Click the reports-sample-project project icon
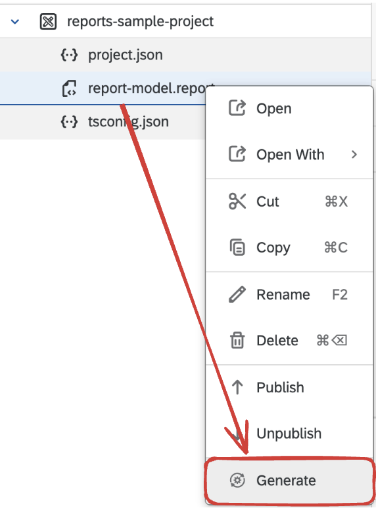Image resolution: width=376 pixels, height=510 pixels. click(48, 22)
